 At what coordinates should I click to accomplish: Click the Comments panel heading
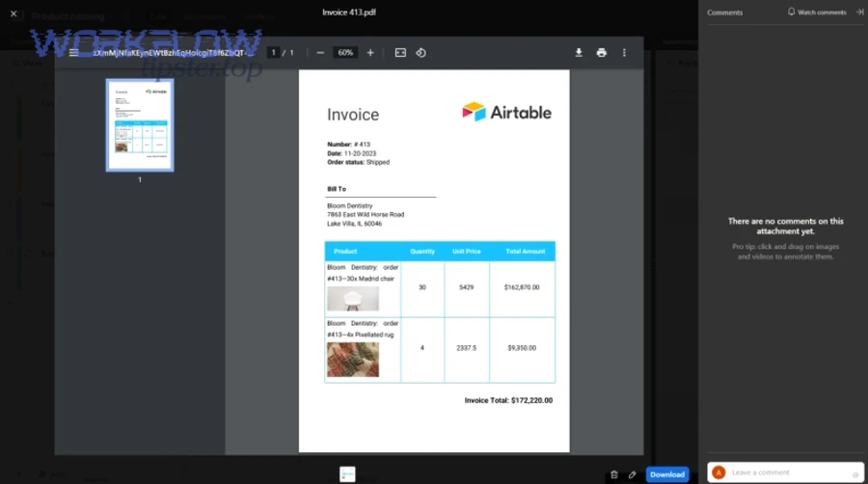pyautogui.click(x=724, y=13)
